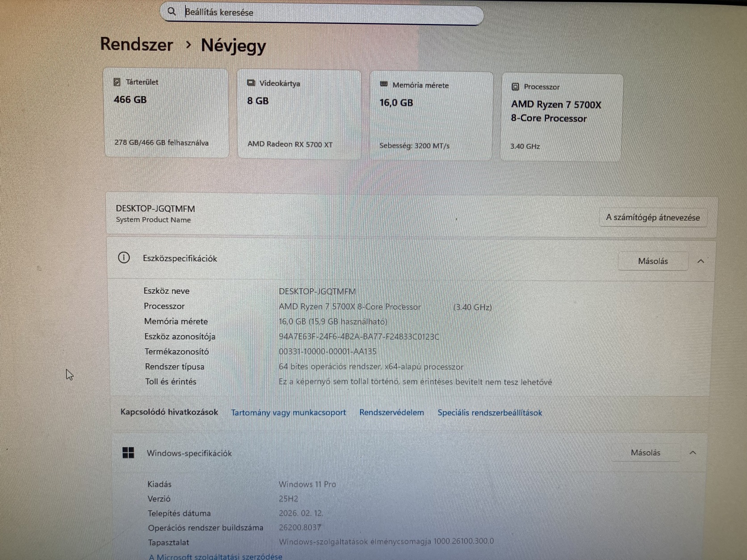The image size is (747, 560).
Task: Select the Kiadás value Windows 11 Pro
Action: pyautogui.click(x=307, y=484)
